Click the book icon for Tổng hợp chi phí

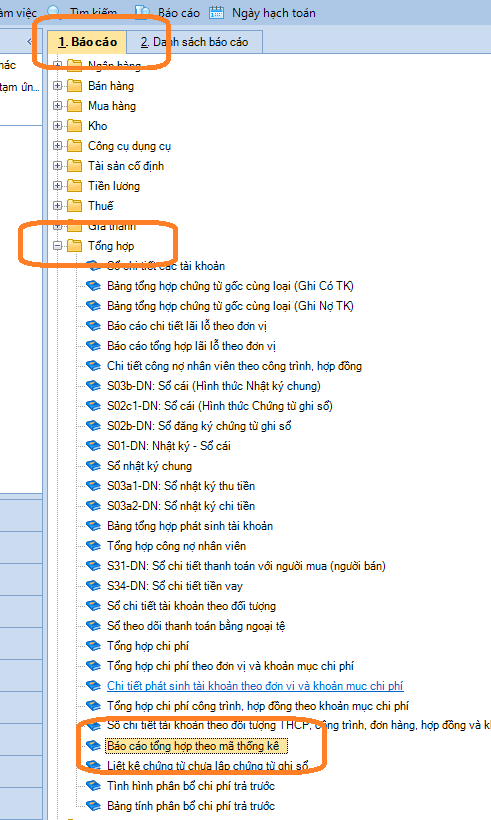click(93, 645)
